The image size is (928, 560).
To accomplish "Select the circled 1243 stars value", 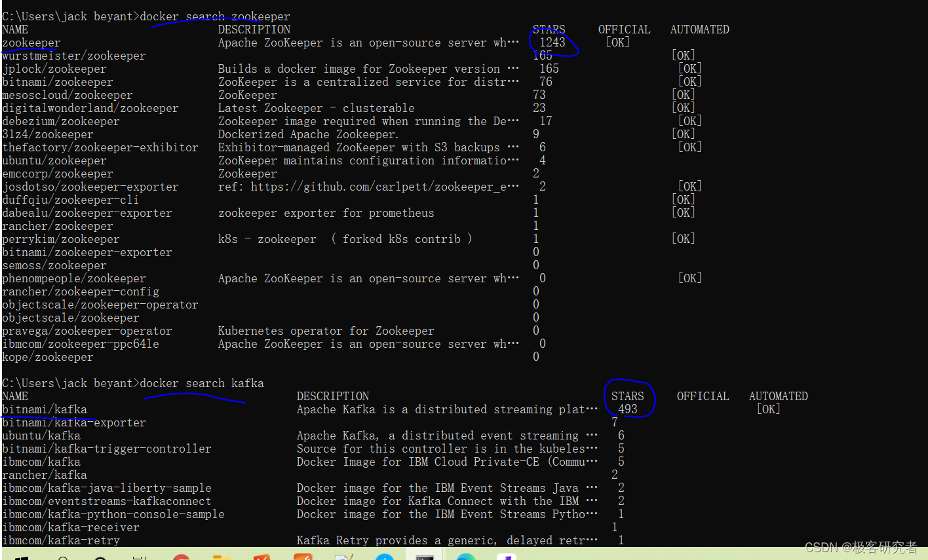I will coord(552,42).
